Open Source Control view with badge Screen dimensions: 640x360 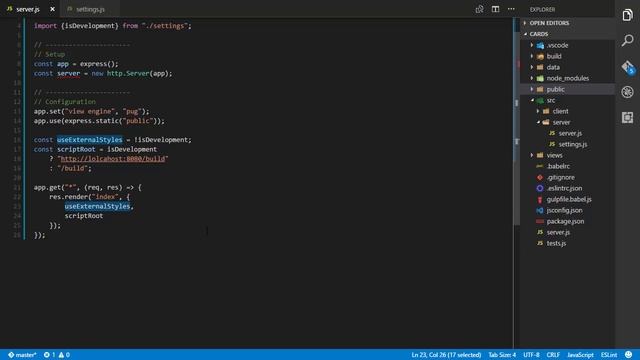pos(628,67)
